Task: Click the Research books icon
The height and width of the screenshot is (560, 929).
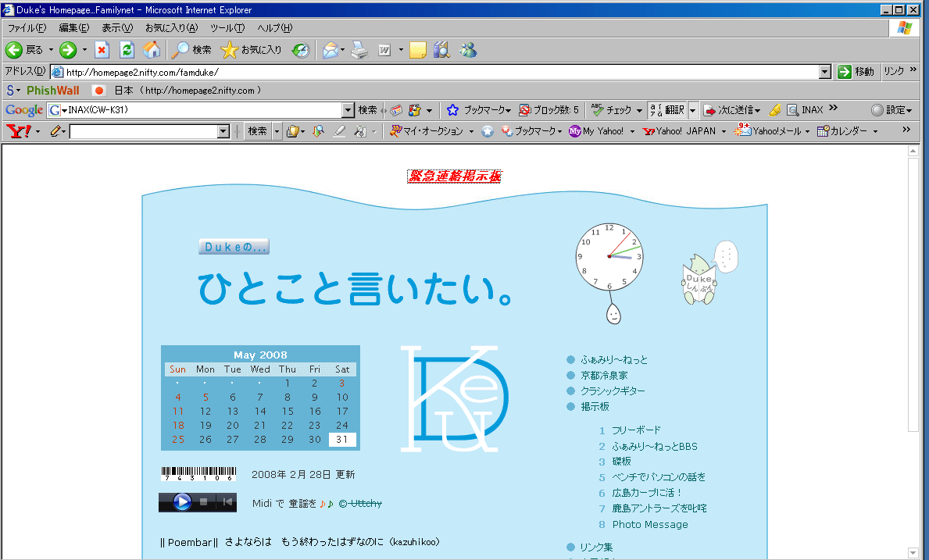Action: click(x=441, y=50)
